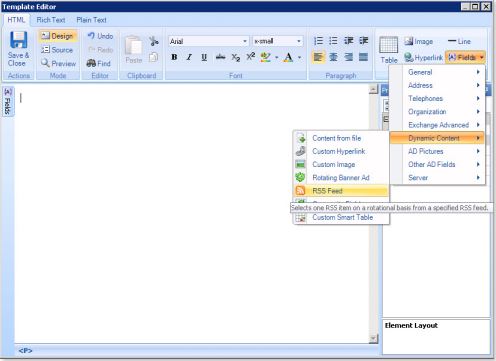Image resolution: width=496 pixels, height=361 pixels.
Task: Open the vertical Fields side tab
Action: [x=8, y=101]
